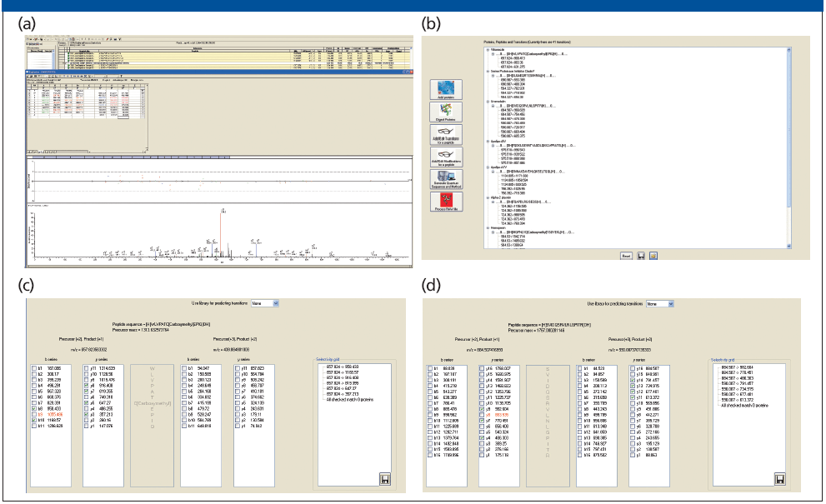Uncheck y9 992.604 in panel (d)
The image size is (826, 504).
pos(482,409)
